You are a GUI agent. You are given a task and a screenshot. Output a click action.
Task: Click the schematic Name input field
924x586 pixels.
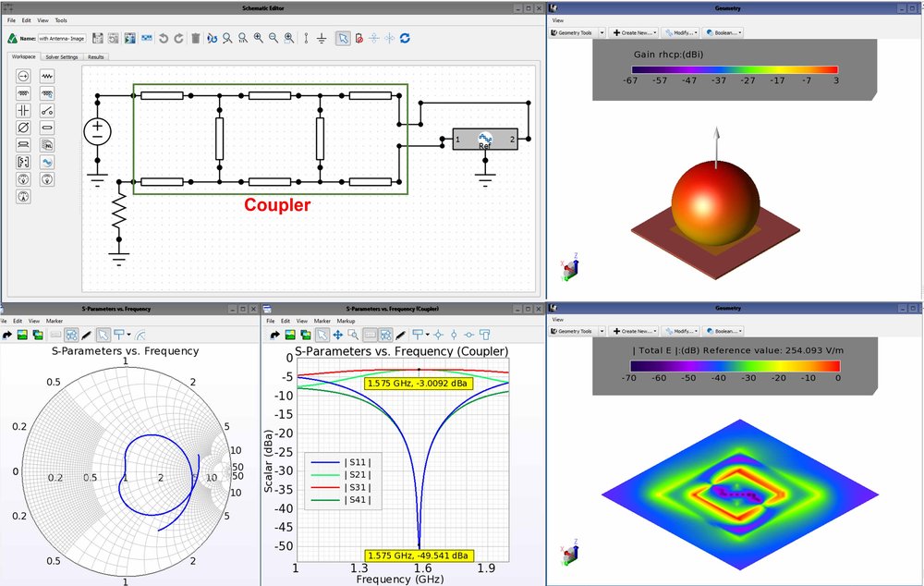62,38
